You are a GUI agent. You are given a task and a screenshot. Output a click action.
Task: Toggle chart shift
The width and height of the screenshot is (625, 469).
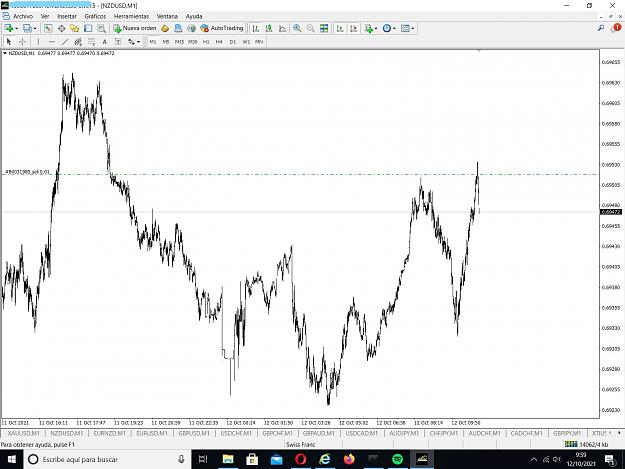tap(353, 28)
